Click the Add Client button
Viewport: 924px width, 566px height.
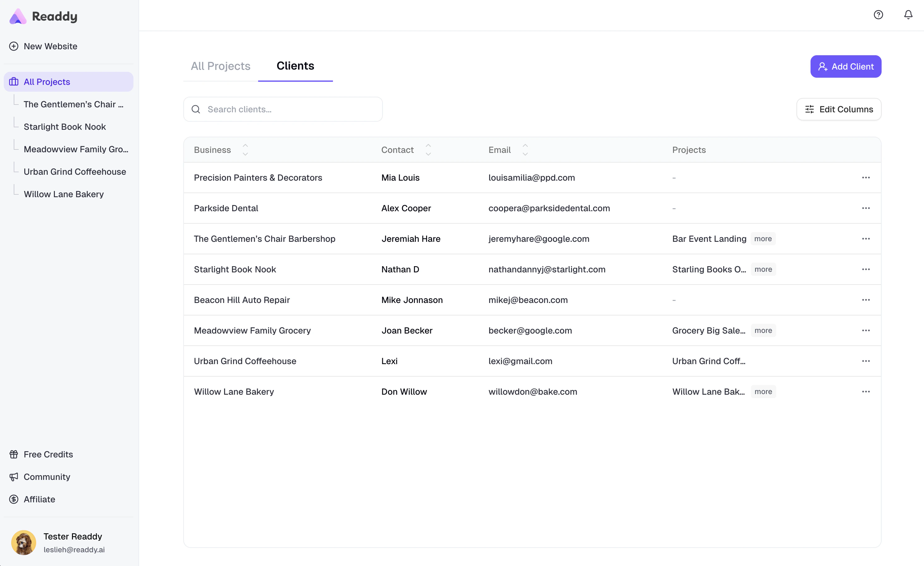tap(846, 66)
